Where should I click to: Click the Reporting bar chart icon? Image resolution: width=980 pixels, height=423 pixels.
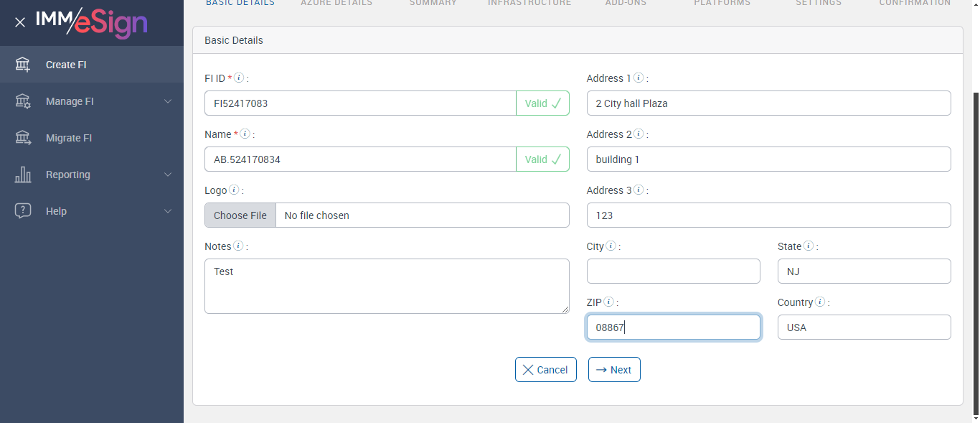(x=23, y=175)
